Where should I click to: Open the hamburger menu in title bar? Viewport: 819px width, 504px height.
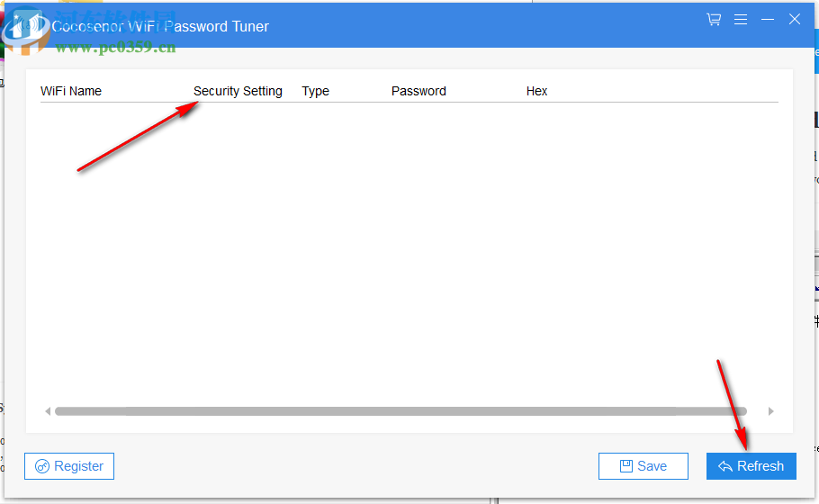(740, 19)
